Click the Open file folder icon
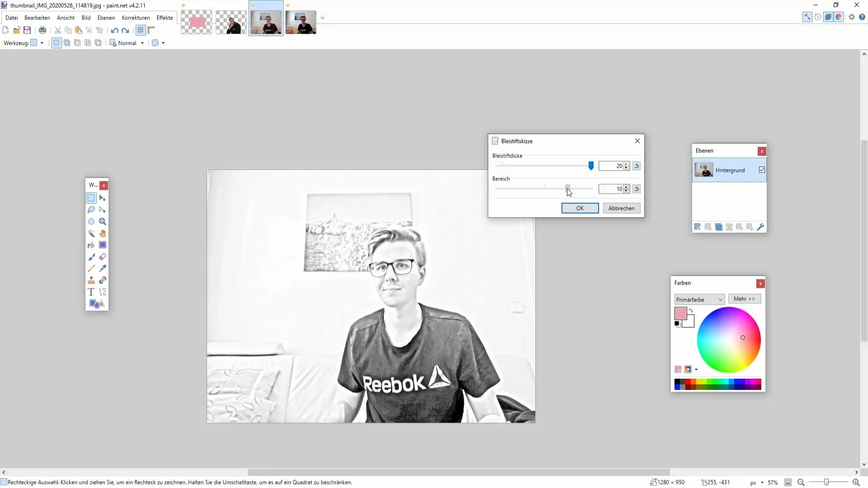This screenshot has height=488, width=868. 17,30
